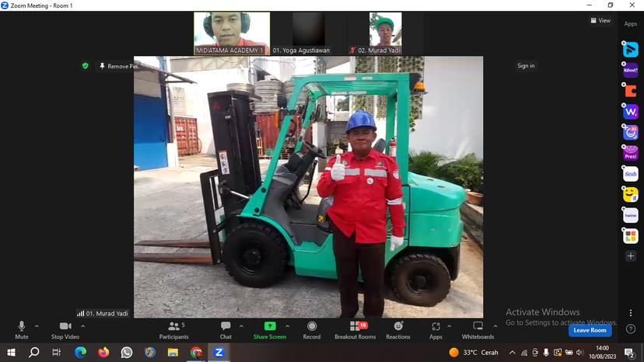Viewport: 644px width, 362px height.
Task: Switch to Zoom taskbar icon
Action: coord(219,352)
